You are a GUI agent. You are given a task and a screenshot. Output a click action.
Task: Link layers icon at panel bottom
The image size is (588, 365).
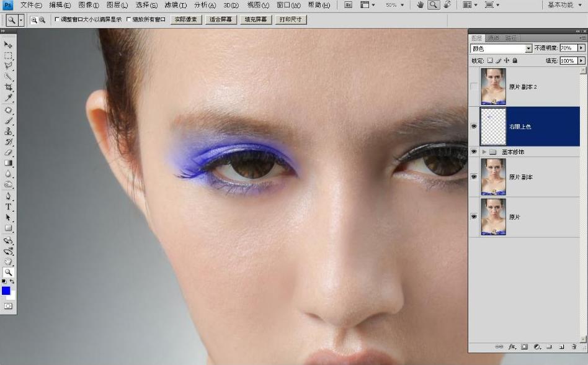pyautogui.click(x=499, y=347)
